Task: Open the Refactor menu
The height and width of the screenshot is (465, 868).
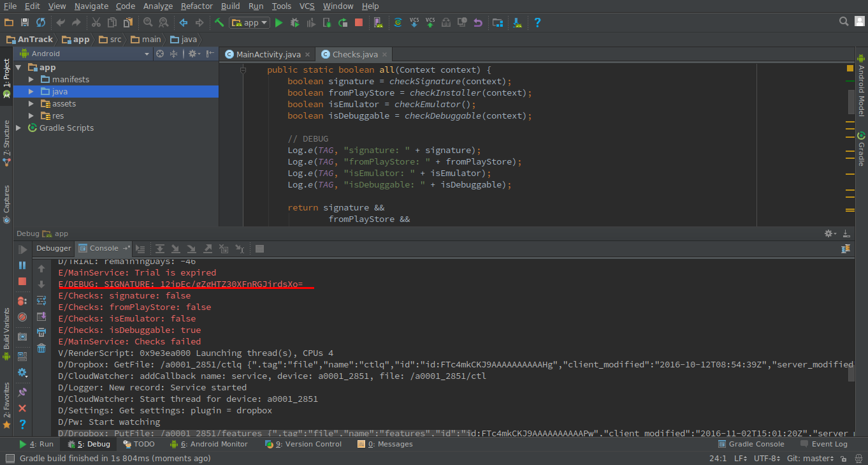Action: coord(196,6)
